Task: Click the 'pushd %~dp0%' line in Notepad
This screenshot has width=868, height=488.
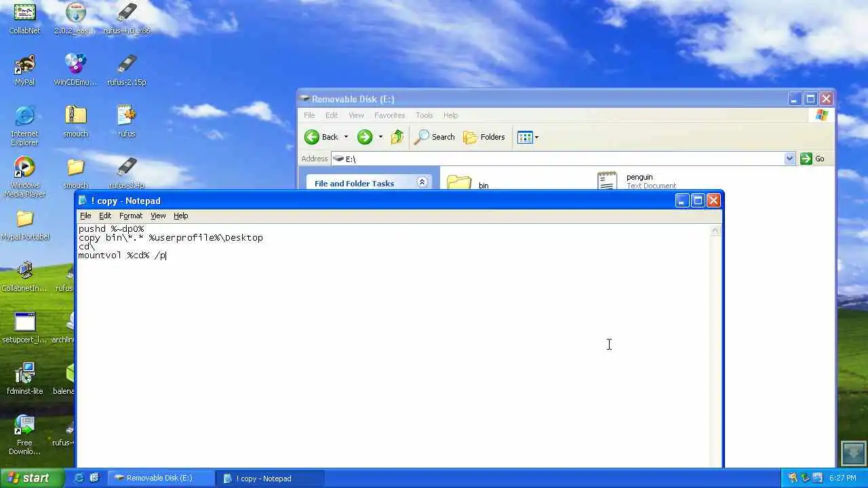Action: point(111,229)
